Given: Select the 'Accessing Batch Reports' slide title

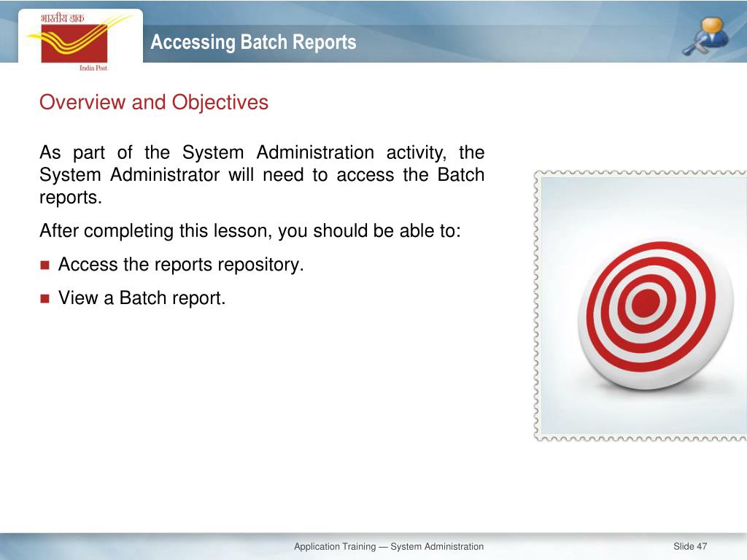Looking at the screenshot, I should pyautogui.click(x=253, y=42).
